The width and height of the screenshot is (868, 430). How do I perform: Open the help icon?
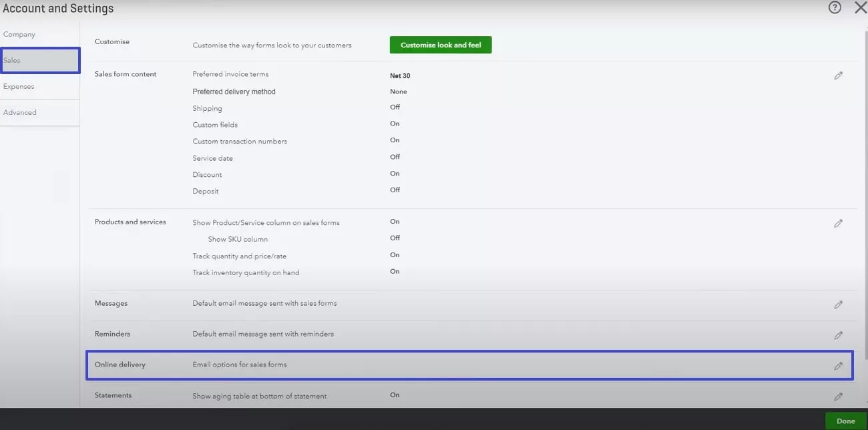[x=834, y=7]
